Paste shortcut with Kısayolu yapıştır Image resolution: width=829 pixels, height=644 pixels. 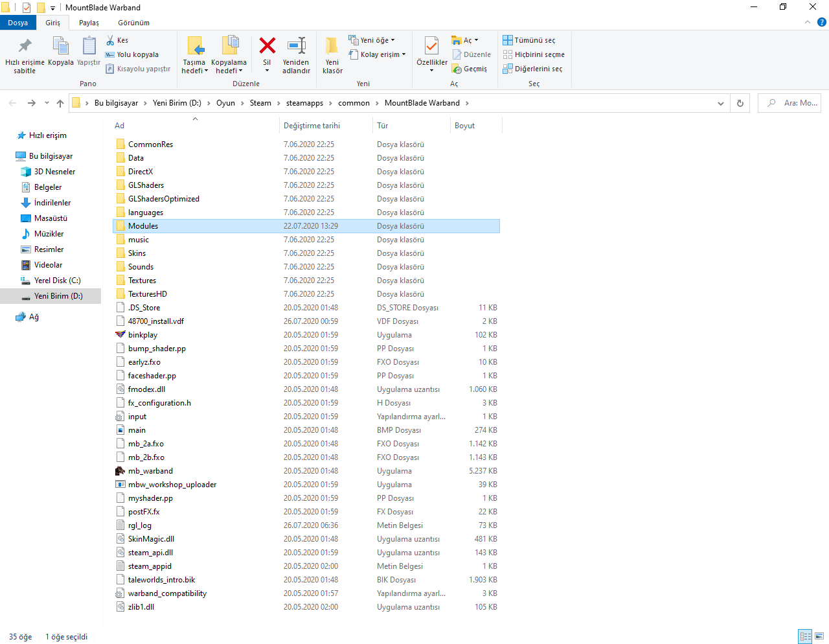tap(138, 69)
